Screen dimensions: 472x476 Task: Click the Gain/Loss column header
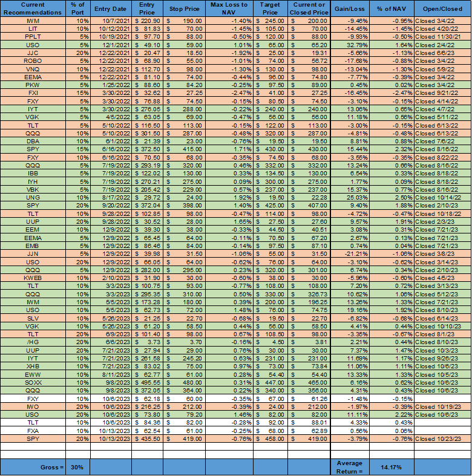click(x=350, y=8)
